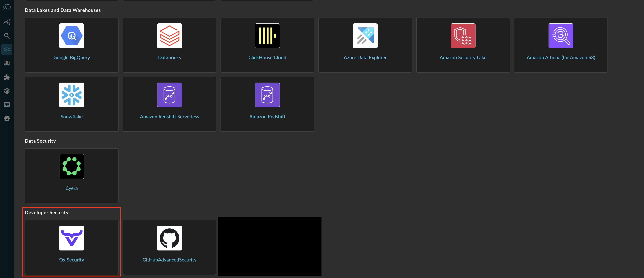Viewport: 644px width, 278px height.
Task: Open Amazon Redshift Serverless connector
Action: (x=169, y=104)
